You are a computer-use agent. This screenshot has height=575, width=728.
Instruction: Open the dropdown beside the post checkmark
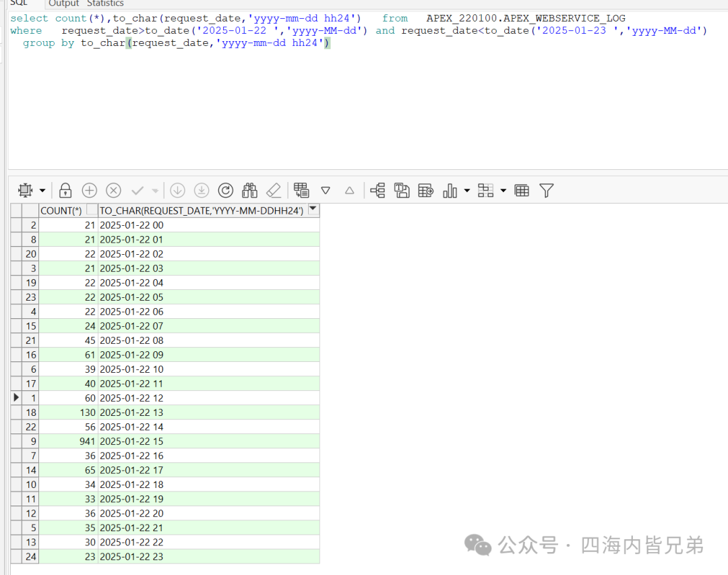(155, 190)
